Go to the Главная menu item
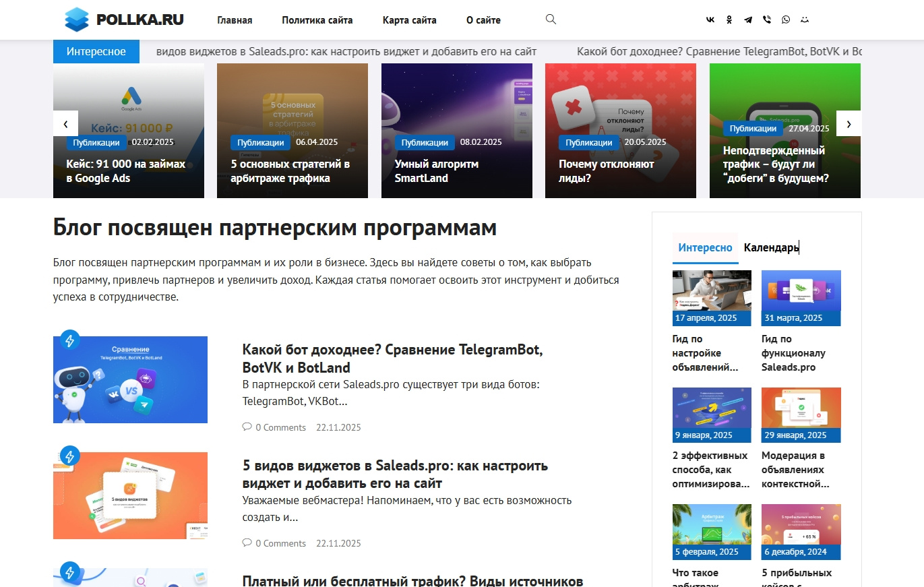This screenshot has width=924, height=587. [x=235, y=20]
